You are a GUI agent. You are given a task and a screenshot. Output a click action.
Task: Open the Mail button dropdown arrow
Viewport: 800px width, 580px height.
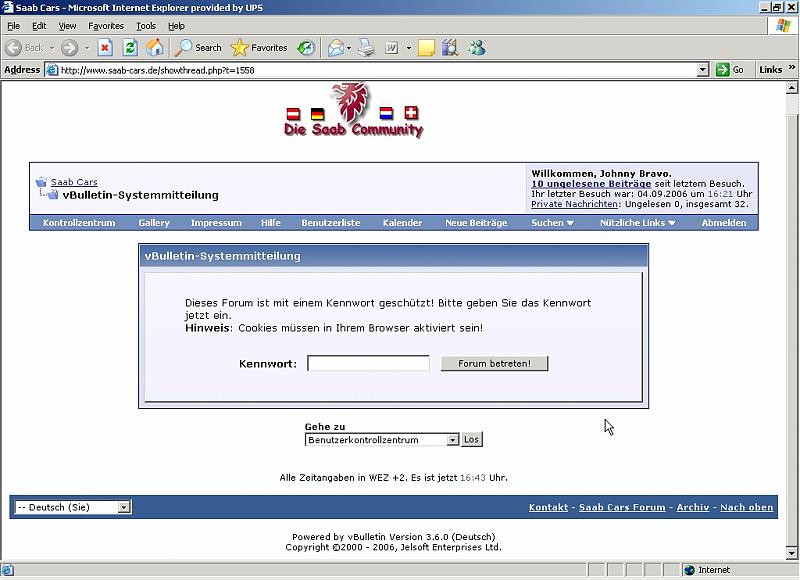click(x=349, y=48)
